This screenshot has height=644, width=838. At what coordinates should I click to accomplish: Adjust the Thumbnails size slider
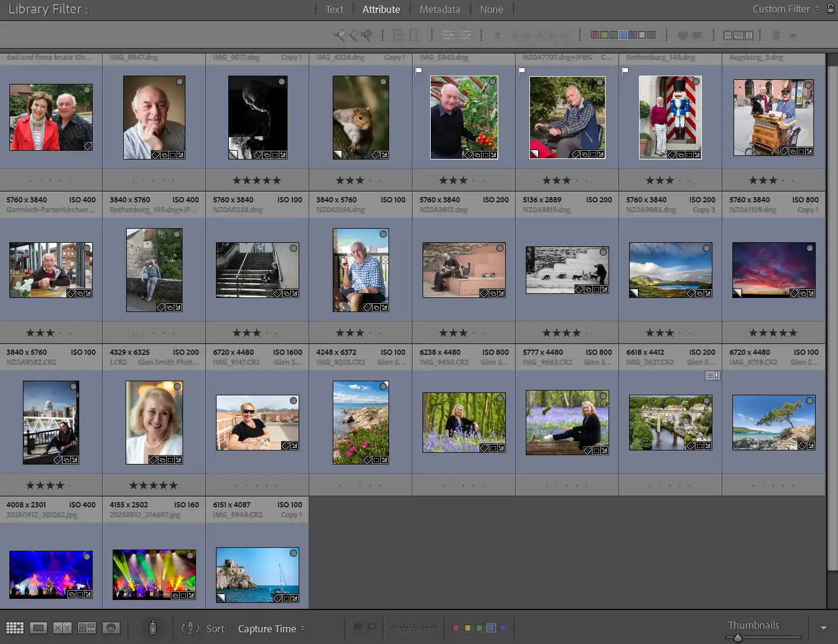pos(738,638)
